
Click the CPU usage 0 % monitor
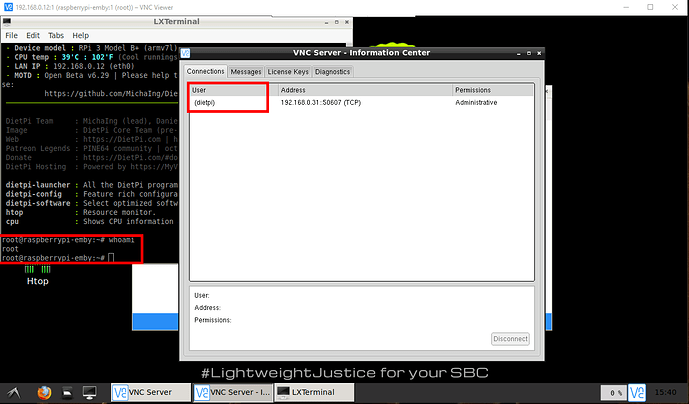(613, 393)
